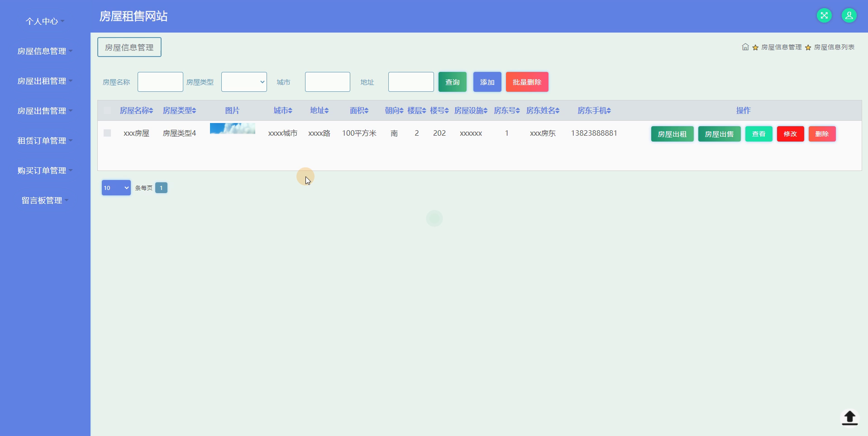The height and width of the screenshot is (436, 868).
Task: Click the 批量删除 batch delete button
Action: click(x=527, y=82)
